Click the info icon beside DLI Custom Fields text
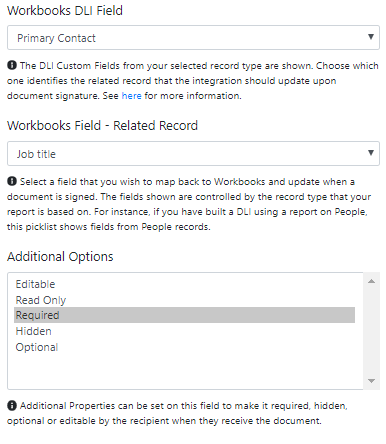This screenshot has height=444, width=386. pyautogui.click(x=12, y=65)
